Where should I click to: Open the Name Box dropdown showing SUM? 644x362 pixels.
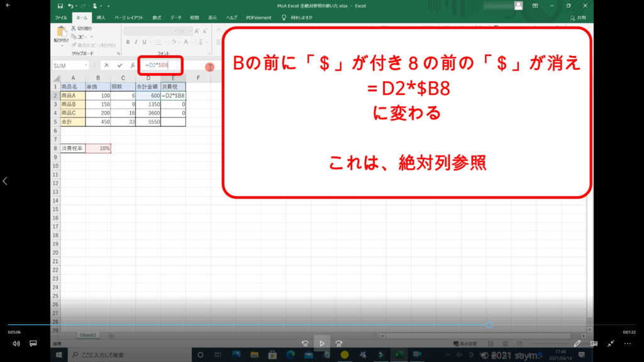86,65
